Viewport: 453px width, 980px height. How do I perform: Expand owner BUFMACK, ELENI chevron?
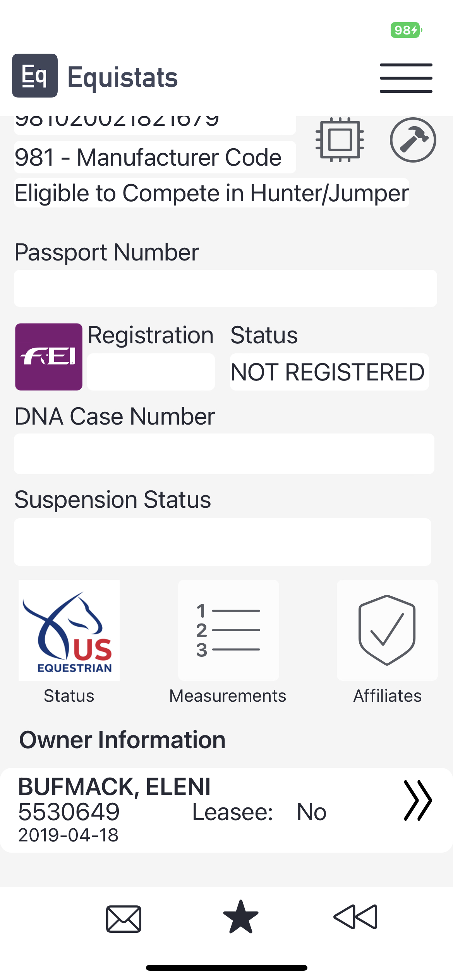(417, 800)
